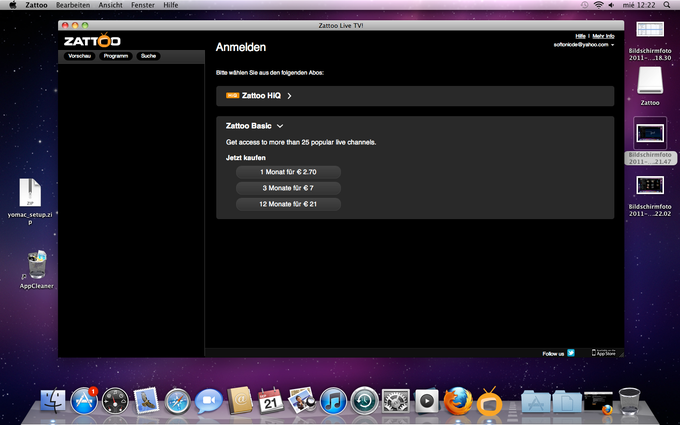Screen dimensions: 680x425
Task: Launch Firefox from the dock
Action: pyautogui.click(x=458, y=400)
